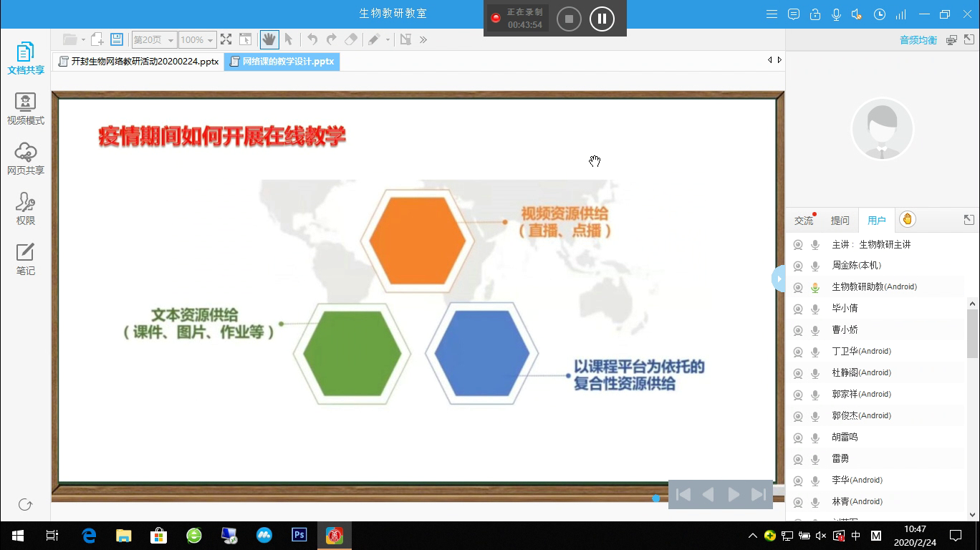Screen dimensions: 980x550
Task: Toggle the muted speaker icon in title bar
Action: 857,14
